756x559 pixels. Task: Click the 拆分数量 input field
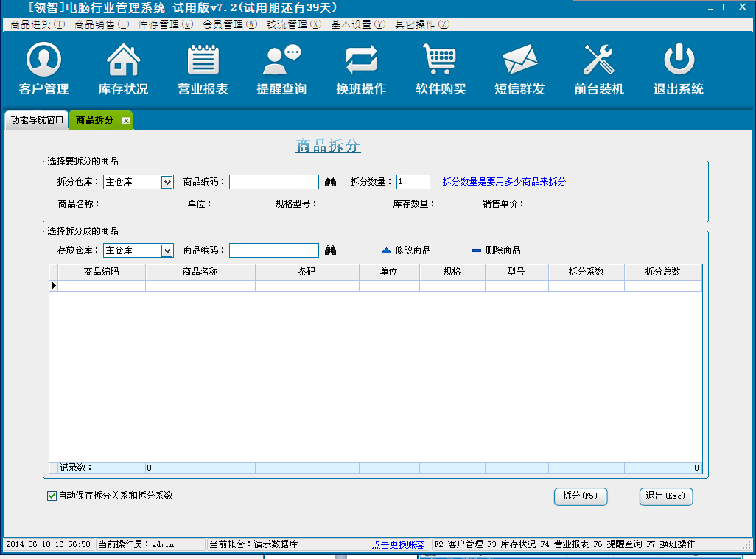(413, 182)
